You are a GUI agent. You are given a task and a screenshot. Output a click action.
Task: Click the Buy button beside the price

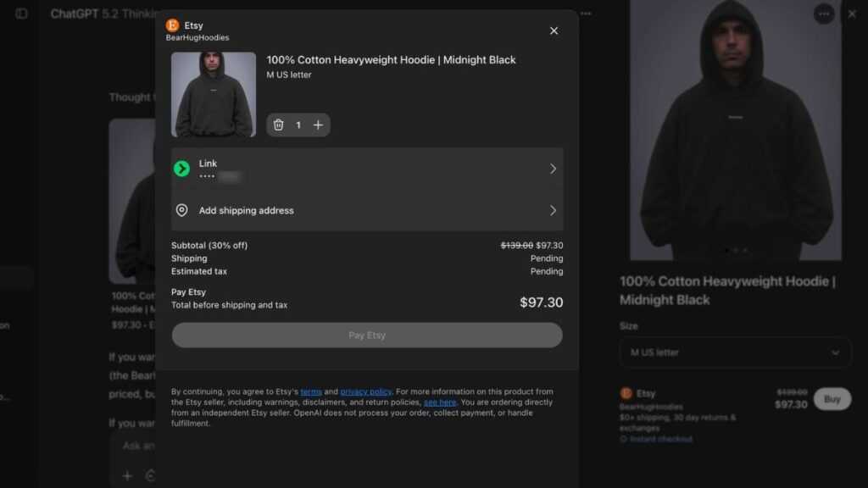click(832, 399)
